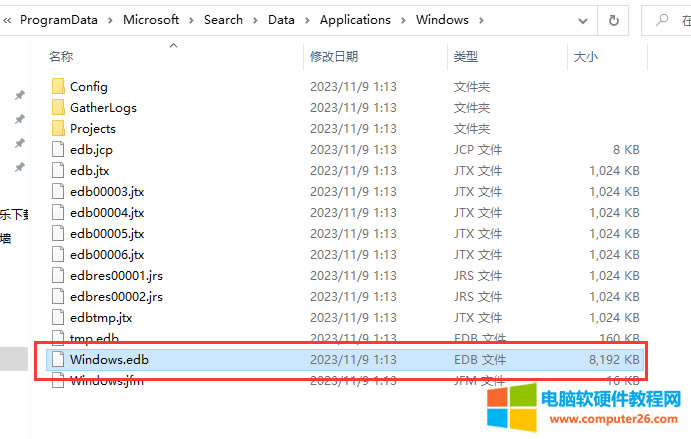This screenshot has height=439, width=691.
Task: Select the GatherLogs folder icon
Action: point(57,108)
